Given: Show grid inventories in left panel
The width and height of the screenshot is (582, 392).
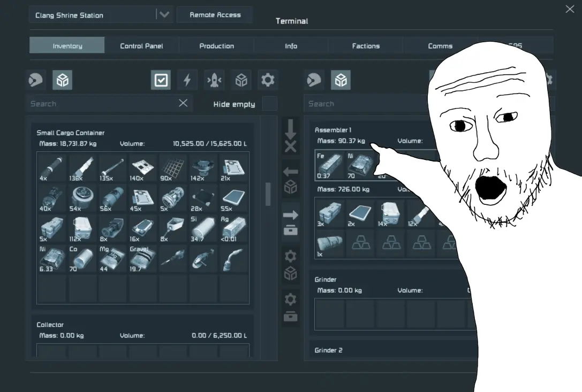Looking at the screenshot, I should 62,80.
